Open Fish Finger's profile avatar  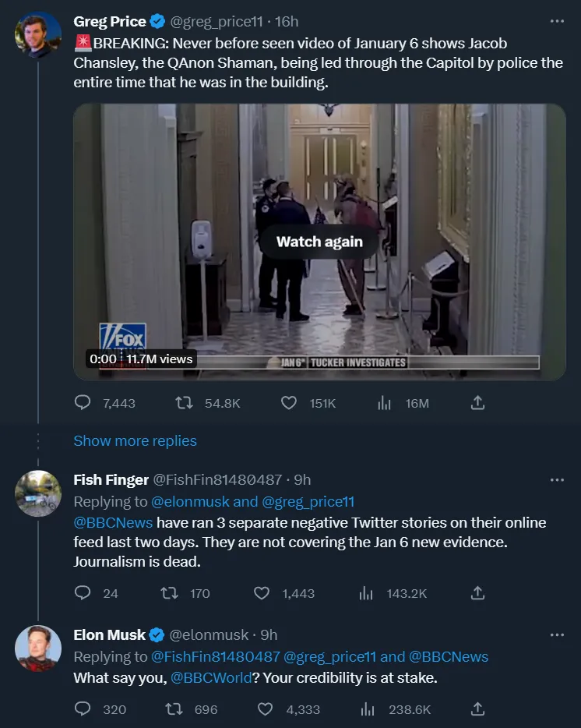(x=38, y=493)
